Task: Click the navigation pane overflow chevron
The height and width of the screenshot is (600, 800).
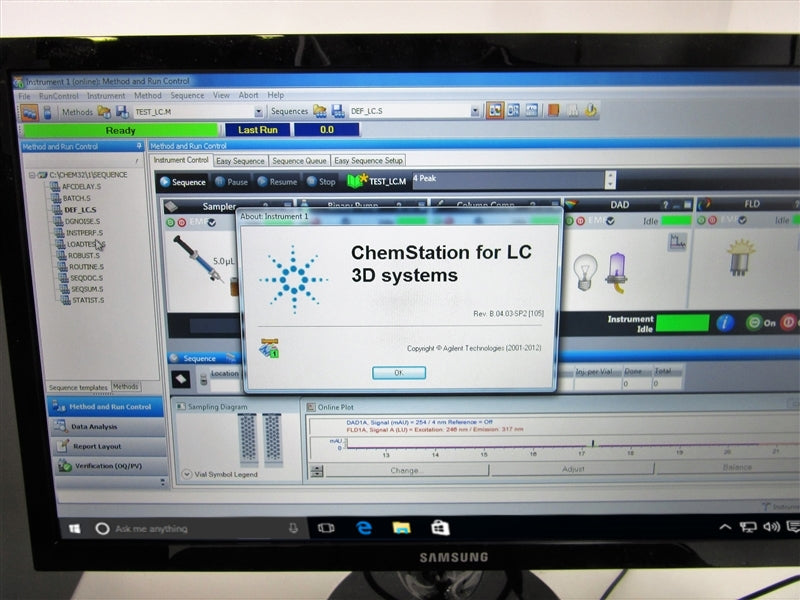Action: 163,482
